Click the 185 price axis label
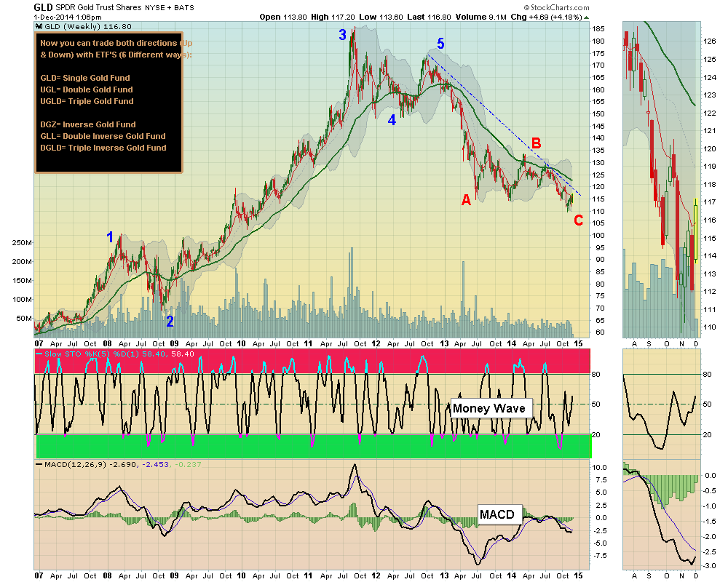This screenshot has width=728, height=582. point(598,29)
